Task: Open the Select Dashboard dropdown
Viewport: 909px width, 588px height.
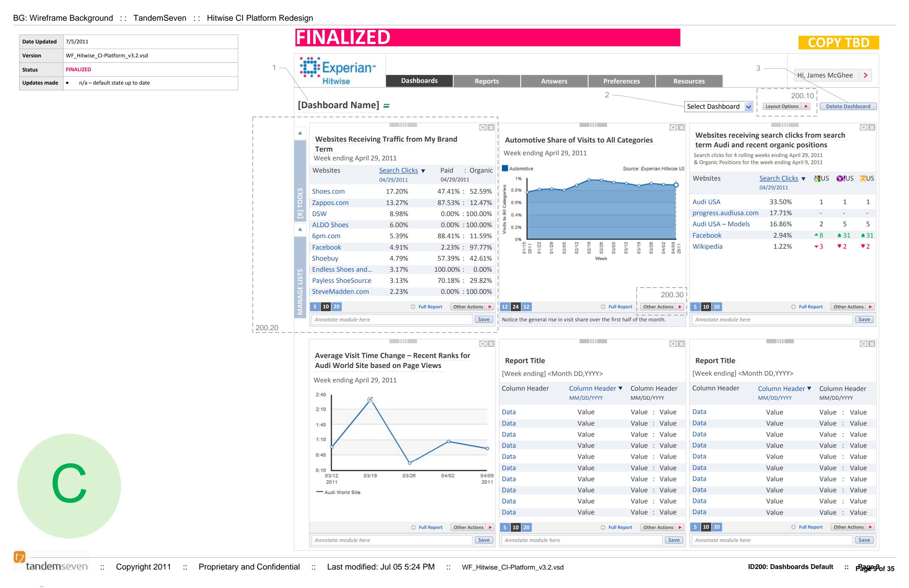Action: point(718,106)
